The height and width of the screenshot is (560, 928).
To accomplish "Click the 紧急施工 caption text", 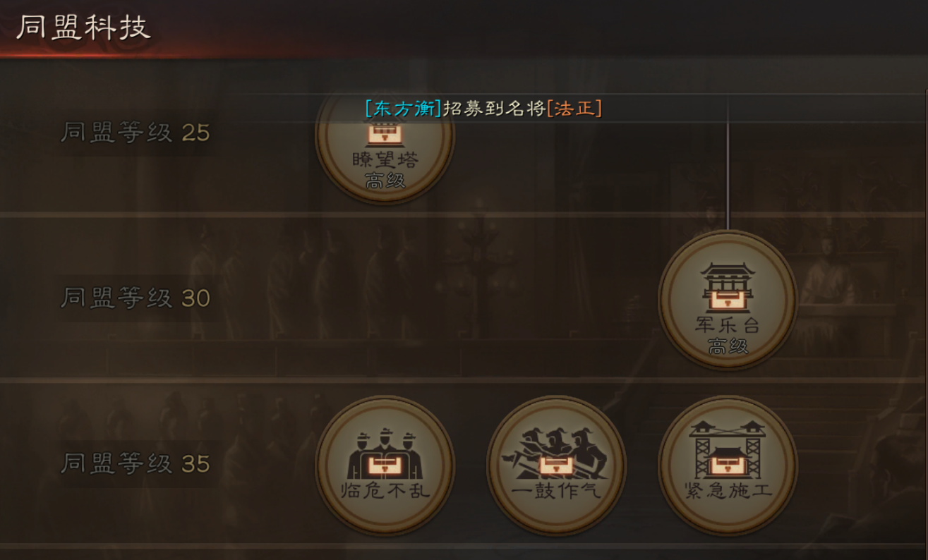I will (x=728, y=491).
